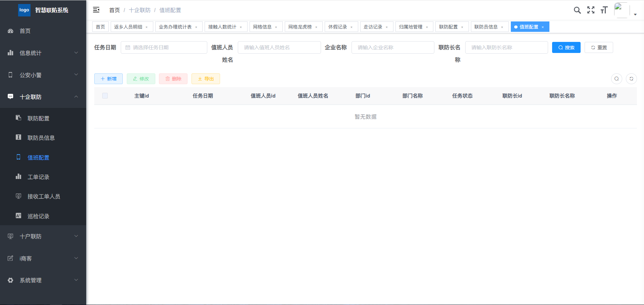Click the 工单记录 chart icon
The height and width of the screenshot is (305, 644).
point(18,176)
